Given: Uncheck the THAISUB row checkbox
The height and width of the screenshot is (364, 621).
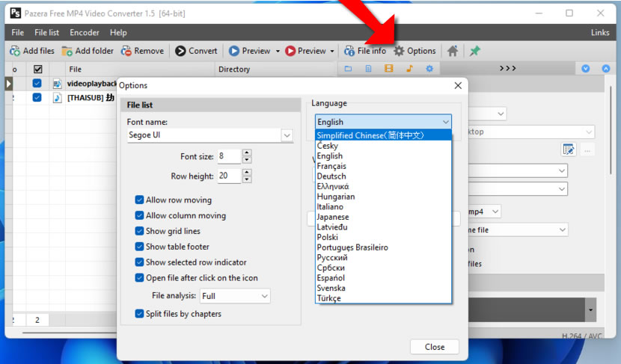Looking at the screenshot, I should click(37, 98).
